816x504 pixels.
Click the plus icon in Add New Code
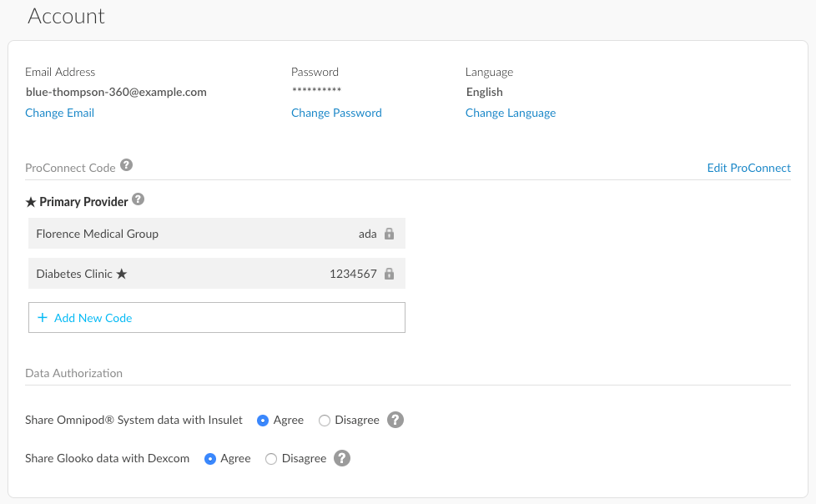point(43,317)
